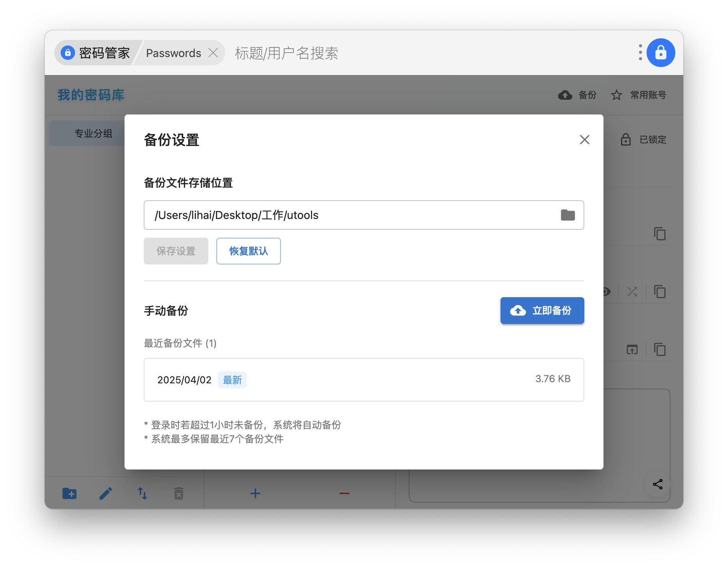Click the 最近备份文件 (1) label
This screenshot has height=568, width=728.
(180, 343)
